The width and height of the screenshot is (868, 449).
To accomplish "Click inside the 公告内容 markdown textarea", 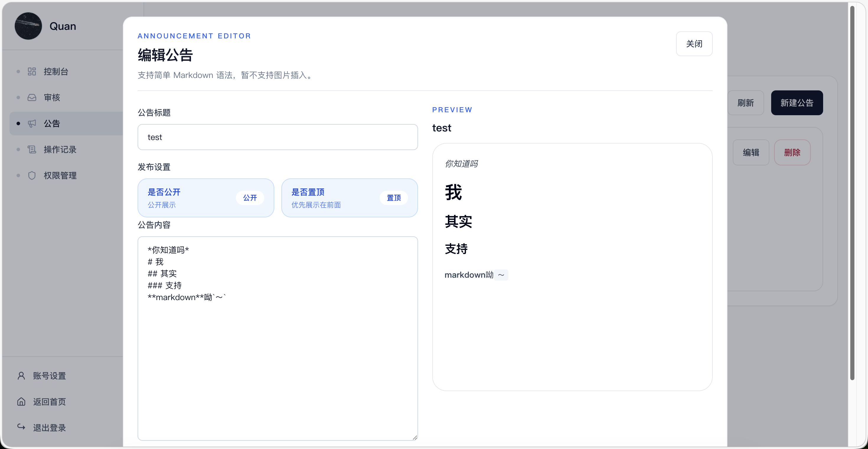I will (x=278, y=339).
